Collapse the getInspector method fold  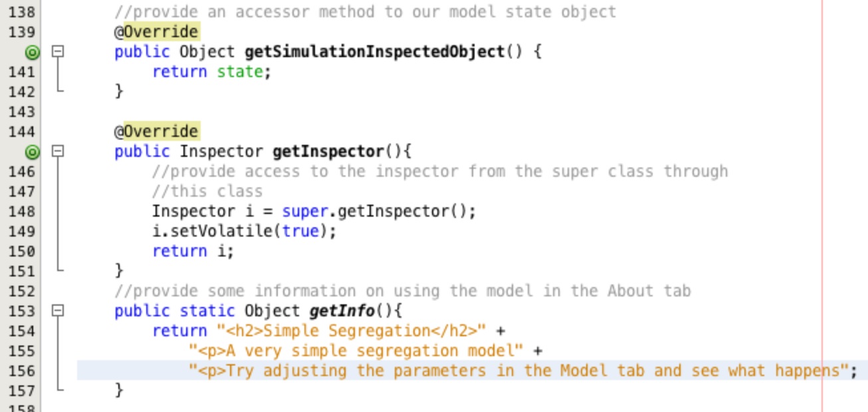(58, 151)
